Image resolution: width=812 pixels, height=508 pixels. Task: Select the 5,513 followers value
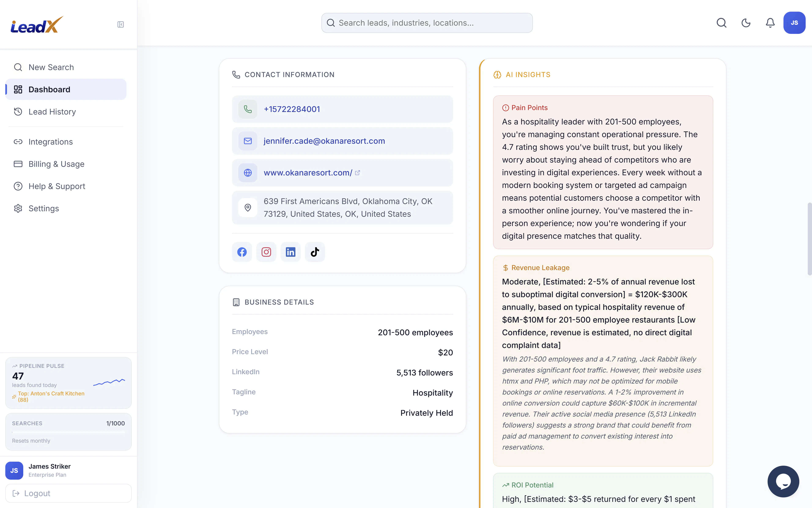pyautogui.click(x=425, y=373)
